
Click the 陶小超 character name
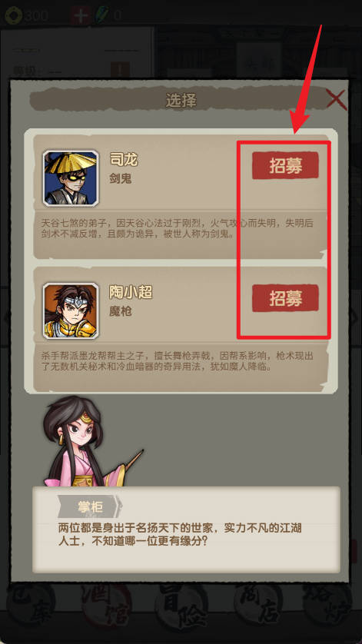tap(131, 292)
